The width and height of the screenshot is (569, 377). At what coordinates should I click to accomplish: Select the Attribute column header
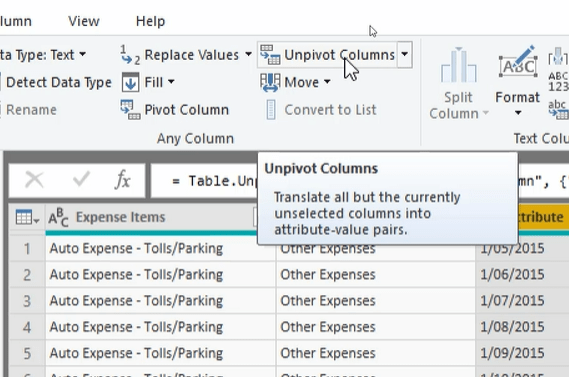(543, 217)
